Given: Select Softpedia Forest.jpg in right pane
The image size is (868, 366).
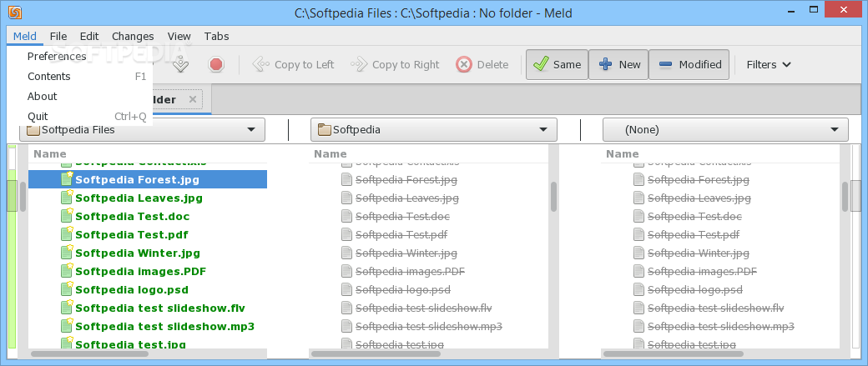Looking at the screenshot, I should 699,180.
